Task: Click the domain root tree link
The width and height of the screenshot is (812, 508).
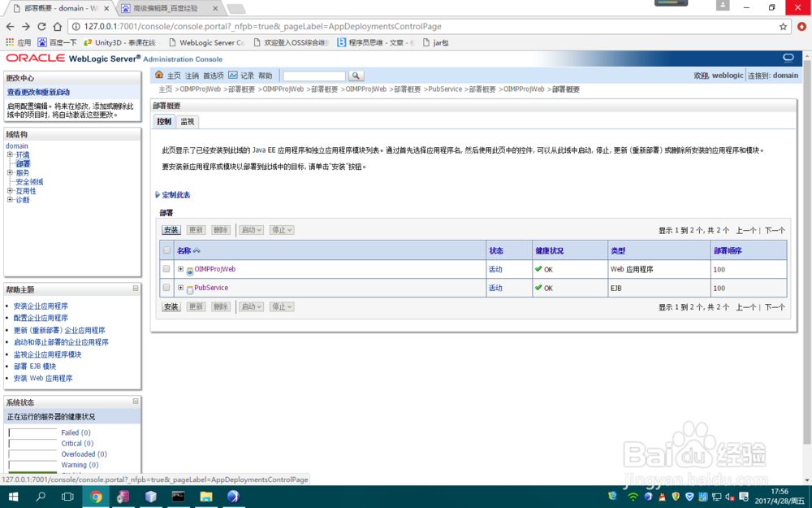Action: pos(17,145)
